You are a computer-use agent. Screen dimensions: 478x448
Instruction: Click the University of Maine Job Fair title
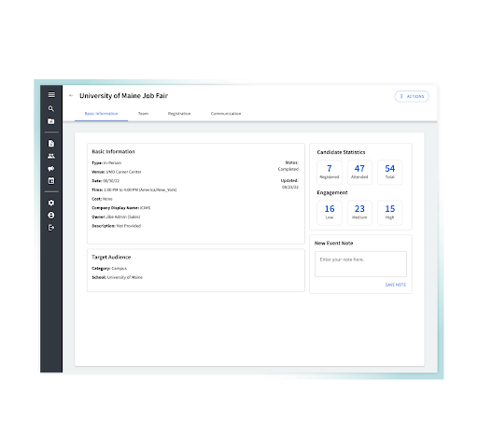click(x=123, y=96)
